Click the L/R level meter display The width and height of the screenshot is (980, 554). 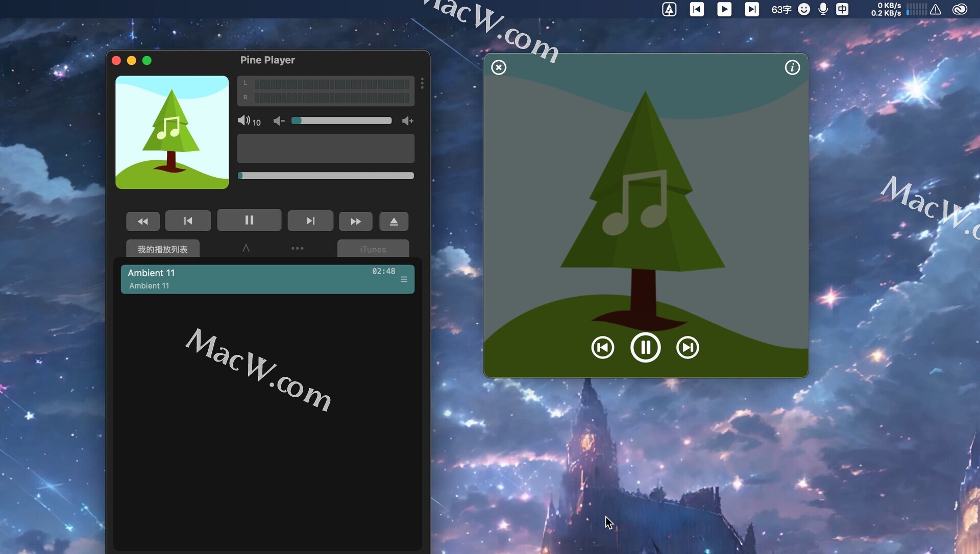coord(326,90)
